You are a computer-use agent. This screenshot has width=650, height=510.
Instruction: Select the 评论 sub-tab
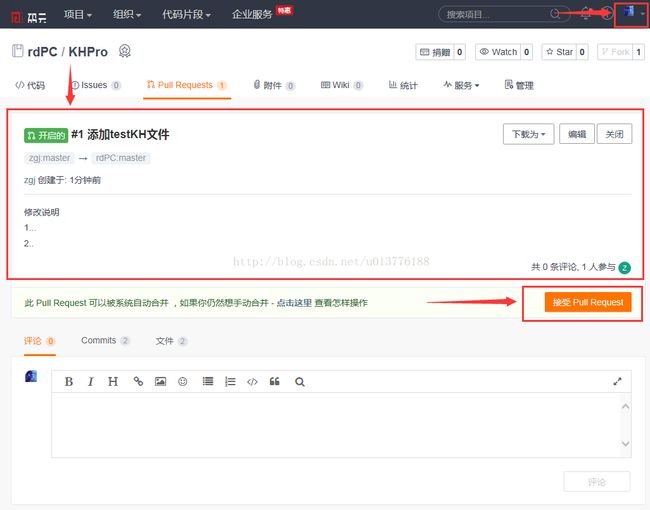[x=39, y=341]
